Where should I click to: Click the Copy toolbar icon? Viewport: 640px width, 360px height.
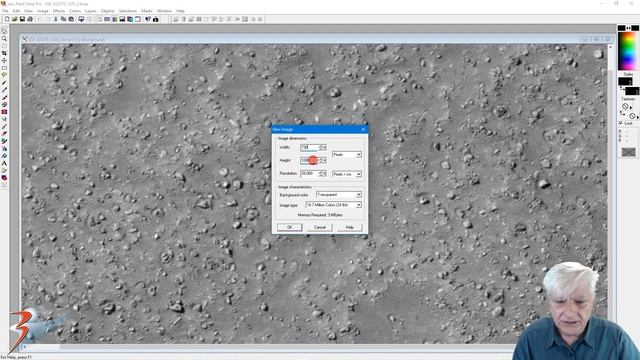click(x=63, y=19)
